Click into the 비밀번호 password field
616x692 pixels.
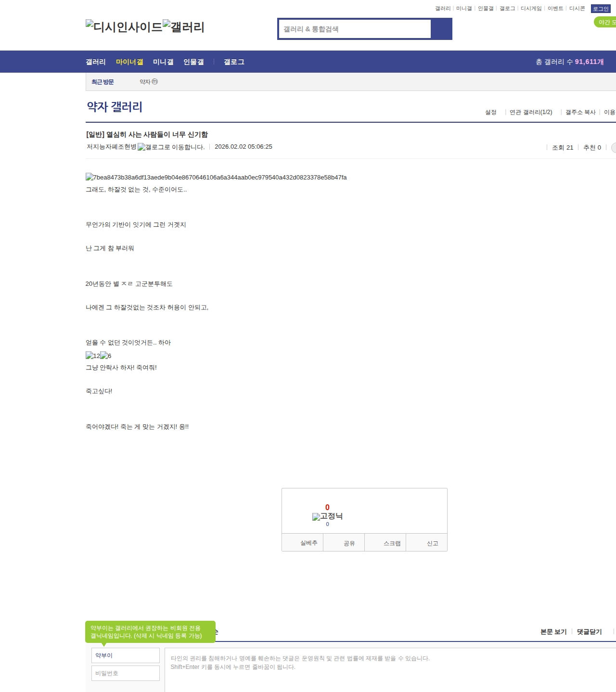[x=126, y=673]
